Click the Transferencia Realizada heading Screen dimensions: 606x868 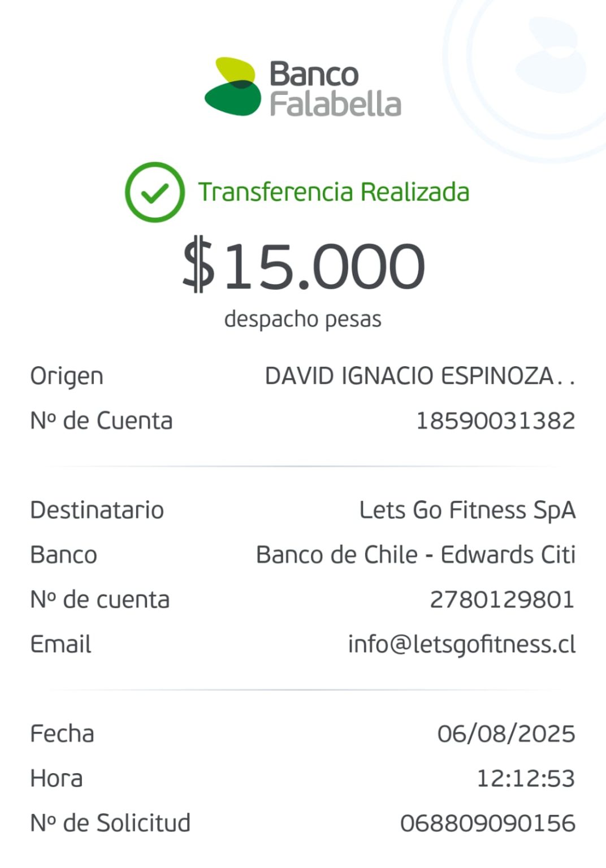pos(334,192)
